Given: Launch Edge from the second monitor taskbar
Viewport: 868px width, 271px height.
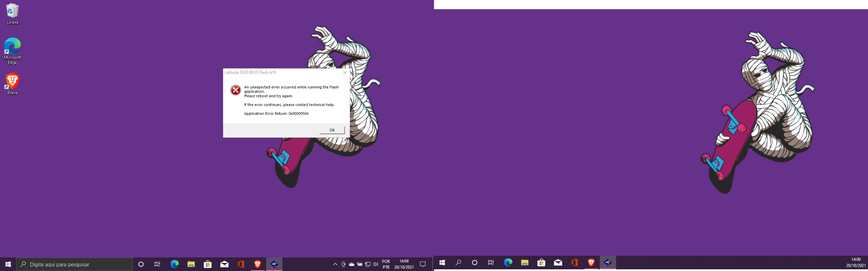Looking at the screenshot, I should [508, 263].
